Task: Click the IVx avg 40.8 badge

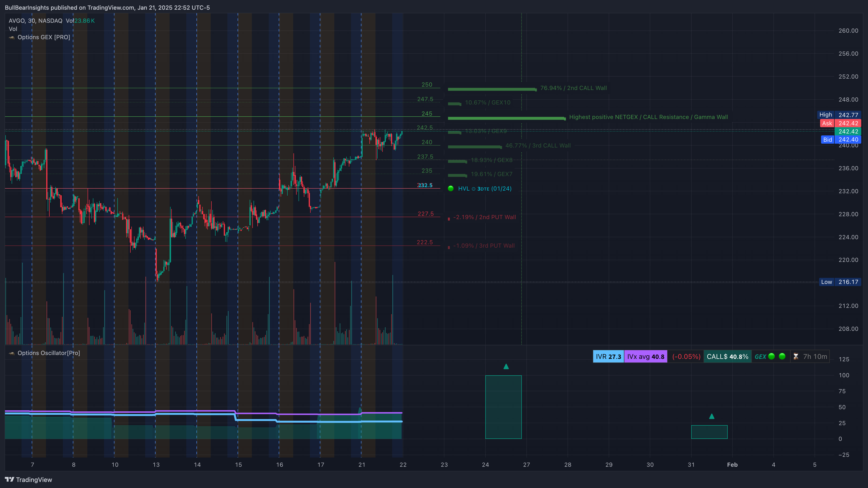Action: (x=646, y=357)
